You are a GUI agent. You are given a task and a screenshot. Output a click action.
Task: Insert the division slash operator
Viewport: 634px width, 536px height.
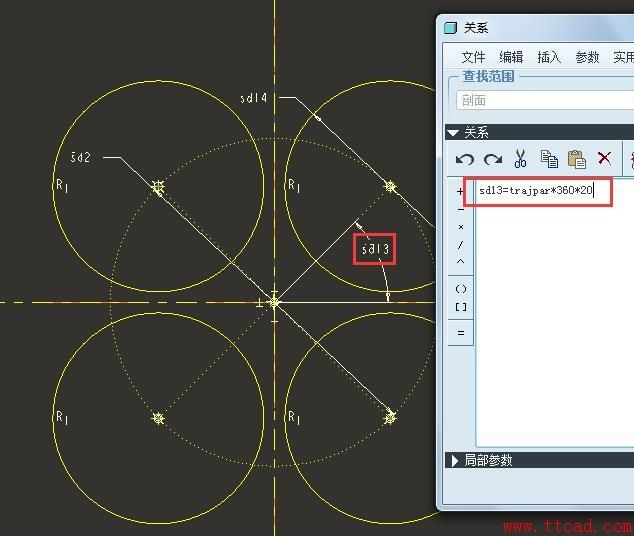460,245
